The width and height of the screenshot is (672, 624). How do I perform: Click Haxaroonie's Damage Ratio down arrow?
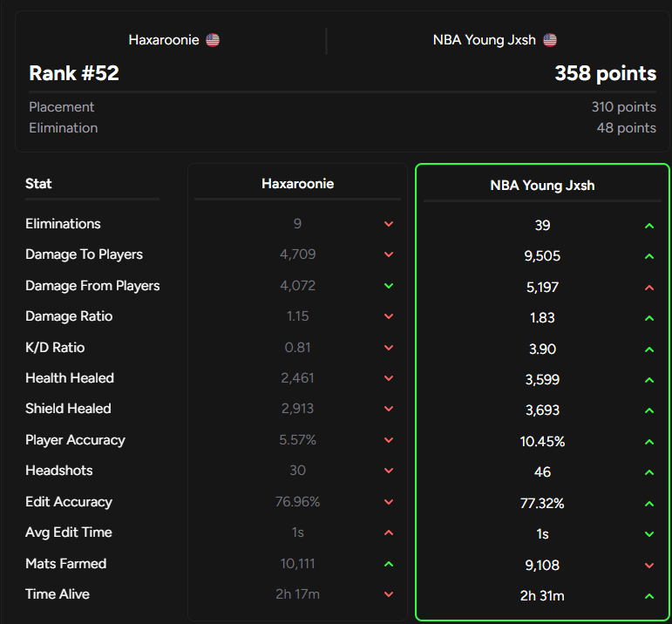(x=389, y=316)
